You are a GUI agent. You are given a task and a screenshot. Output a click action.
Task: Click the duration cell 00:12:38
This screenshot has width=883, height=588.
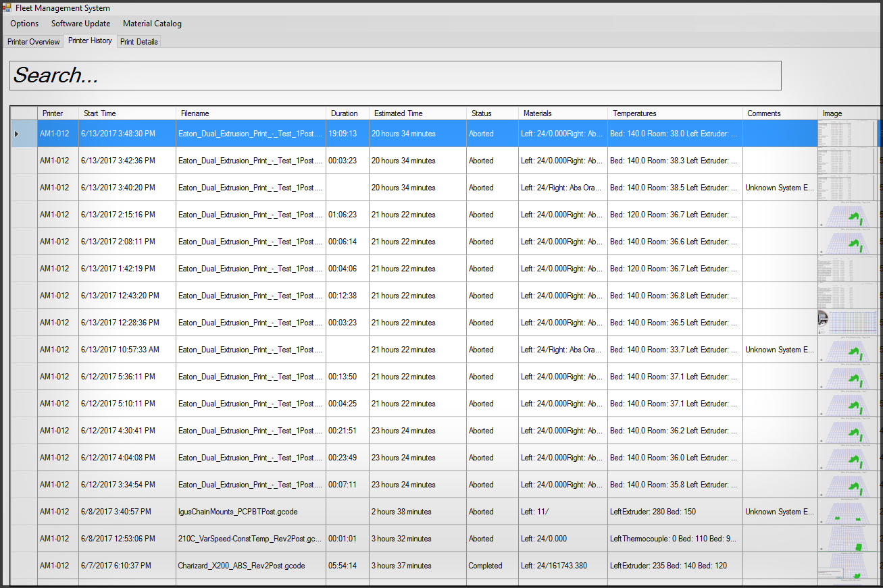[x=347, y=296]
